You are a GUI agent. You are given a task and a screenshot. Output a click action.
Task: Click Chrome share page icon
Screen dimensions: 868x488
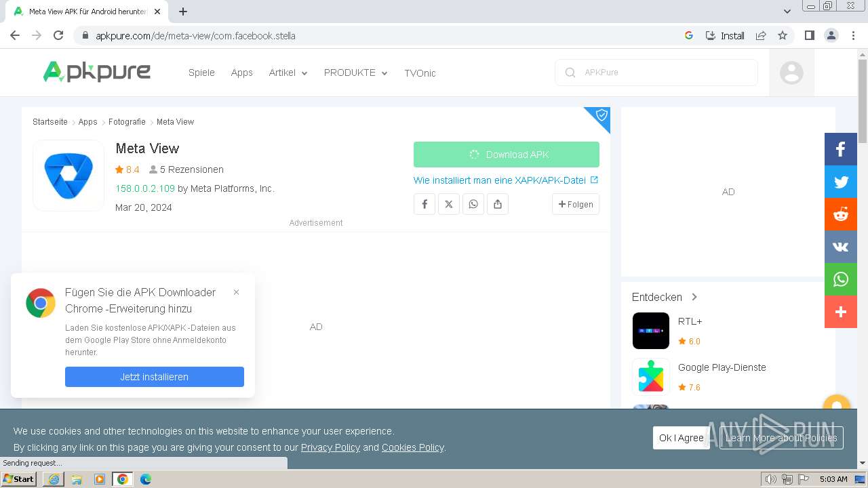[x=761, y=35]
